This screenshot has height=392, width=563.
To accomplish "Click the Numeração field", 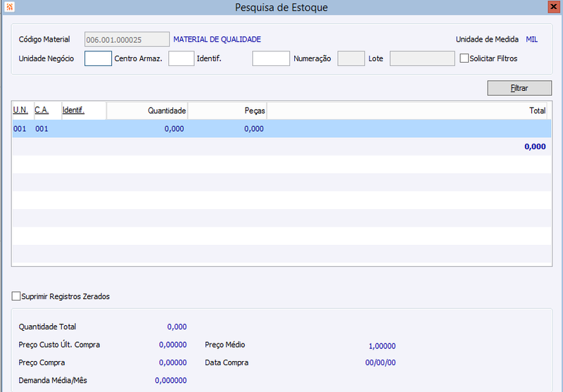I will tap(351, 58).
